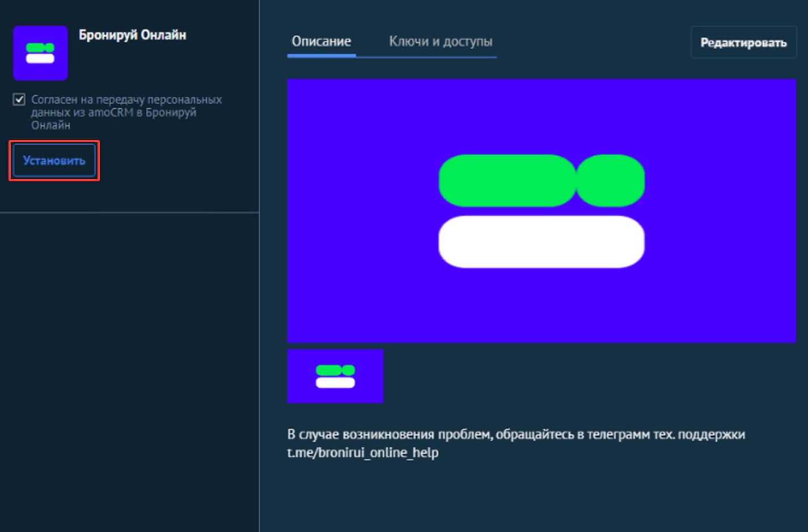
Task: Click the Бронируй Онлайн app logo icon
Action: point(40,53)
